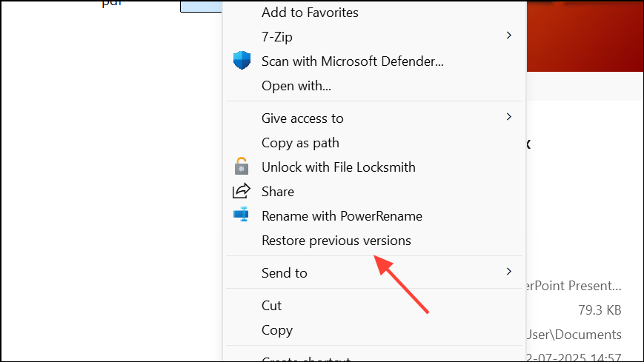Screen dimensions: 644x362
Task: Expand the 7-Zip submenu arrow
Action: pyautogui.click(x=508, y=36)
